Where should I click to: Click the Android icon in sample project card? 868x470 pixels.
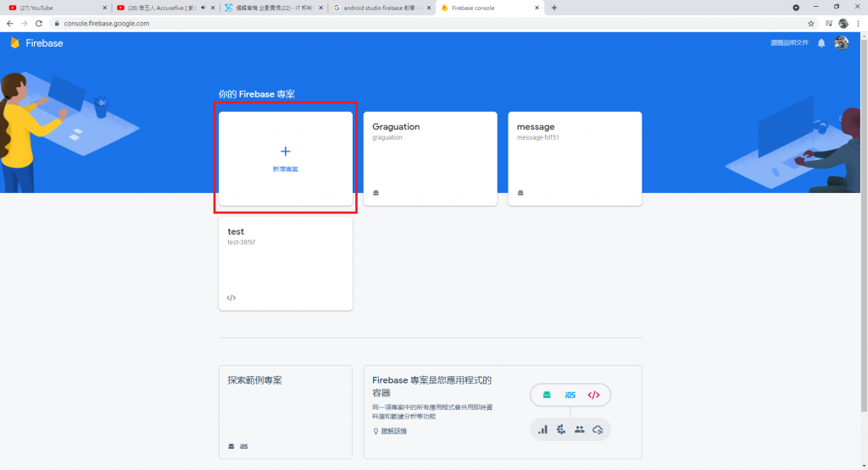pyautogui.click(x=231, y=446)
